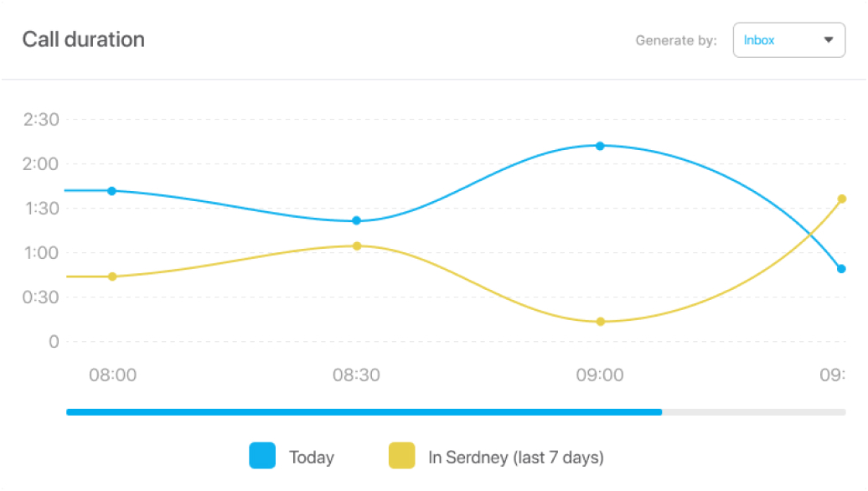Click the In Serdney (last 7 days) label
This screenshot has width=868, height=491.
point(516,457)
